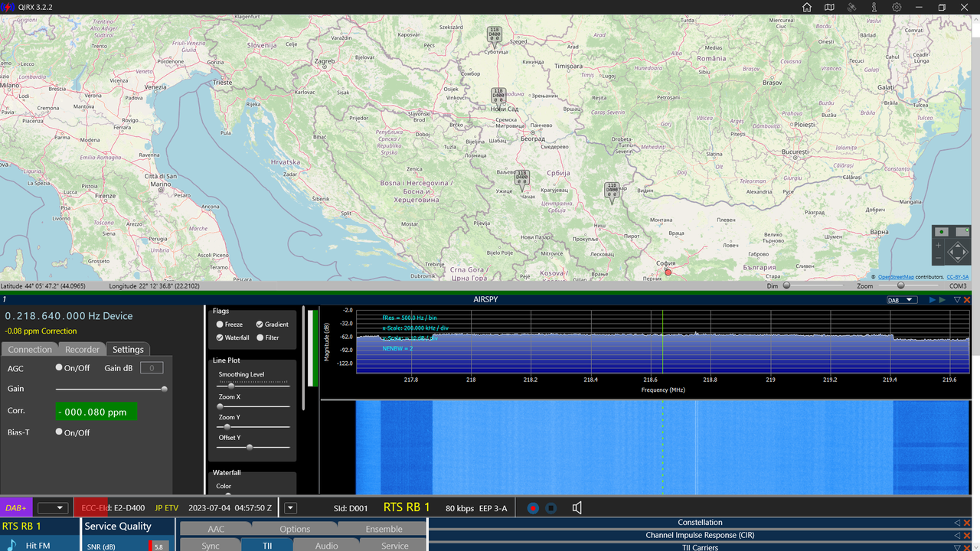
Task: Mute audio with the speaker icon
Action: tap(577, 508)
